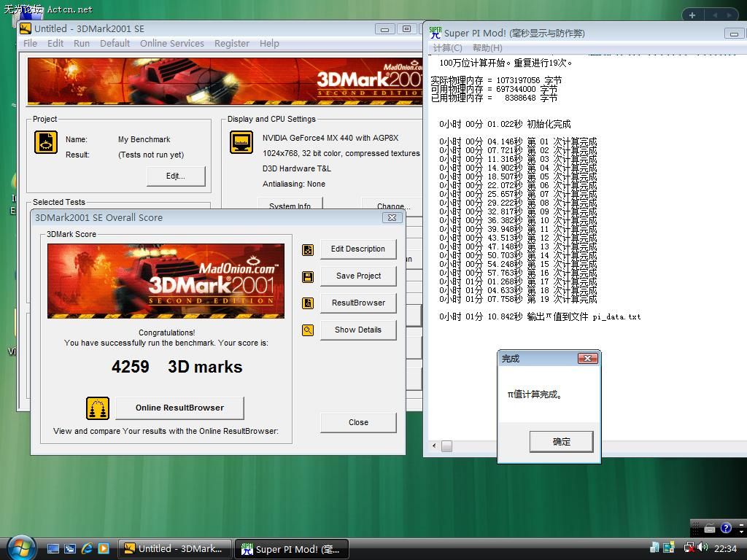Viewport: 747px width, 560px height.
Task: Open the Windows Start orb
Action: click(x=21, y=548)
